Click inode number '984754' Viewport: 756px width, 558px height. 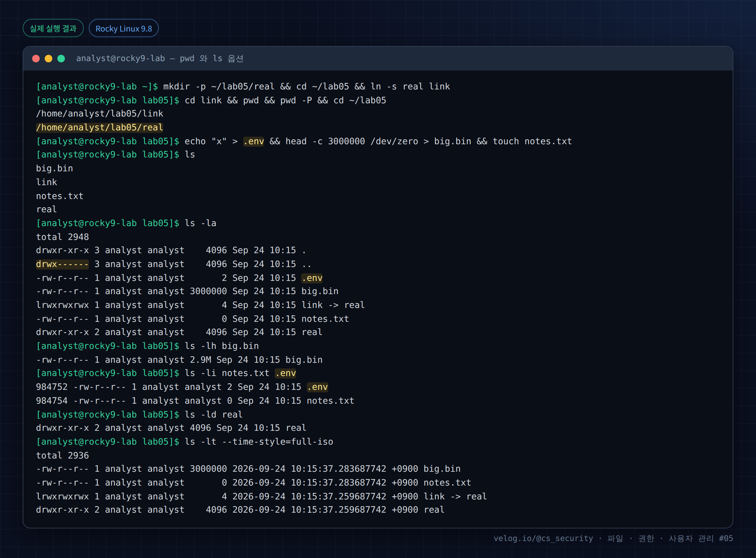click(52, 401)
